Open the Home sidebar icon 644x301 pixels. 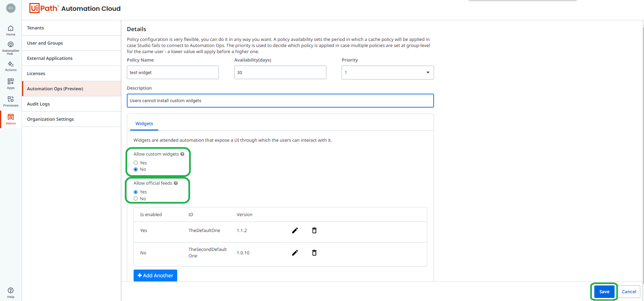pyautogui.click(x=11, y=30)
